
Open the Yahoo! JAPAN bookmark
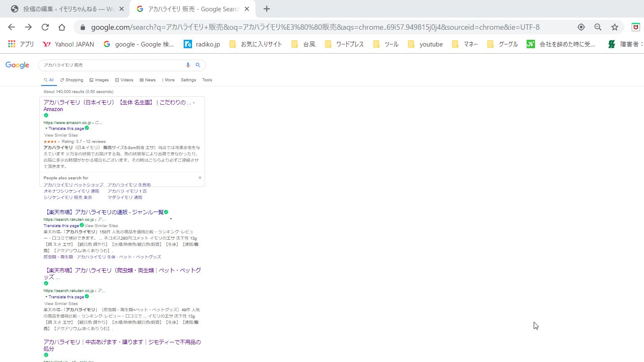(68, 44)
